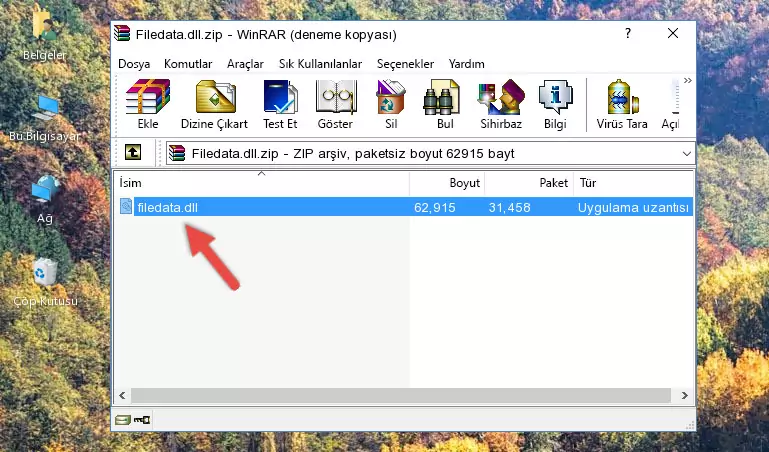Screen dimensions: 769x452
Task: Click the WinRAR title bar icon
Action: click(122, 34)
